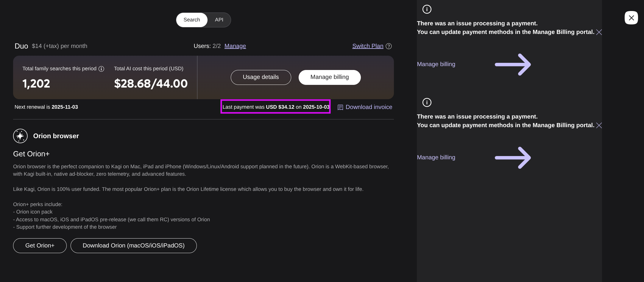Click the second notification's info icon

[427, 102]
